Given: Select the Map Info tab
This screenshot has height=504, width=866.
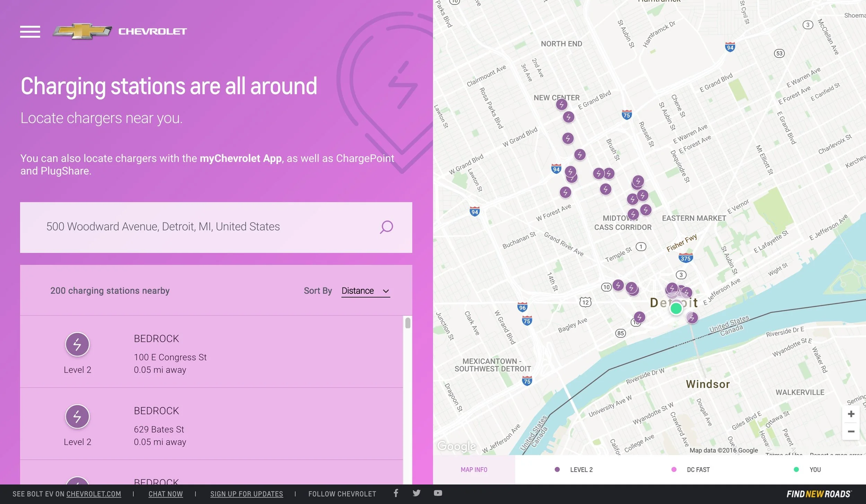Looking at the screenshot, I should (x=474, y=470).
